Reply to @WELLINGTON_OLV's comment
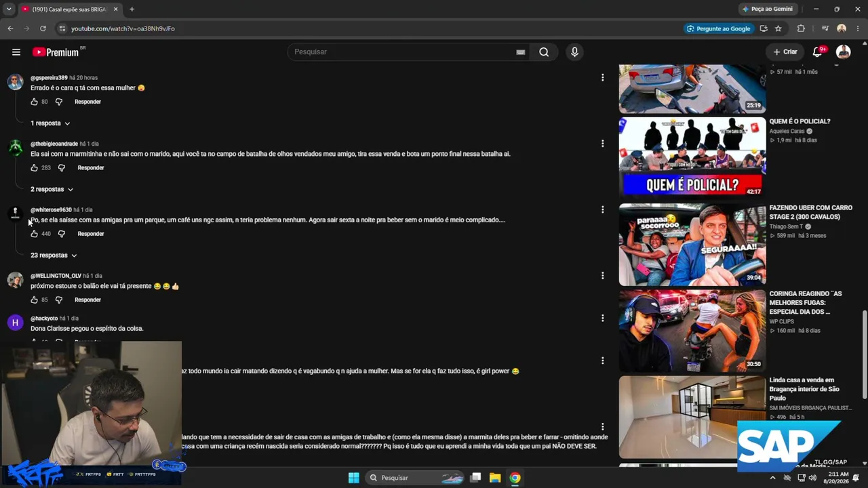The image size is (868, 488). point(87,300)
